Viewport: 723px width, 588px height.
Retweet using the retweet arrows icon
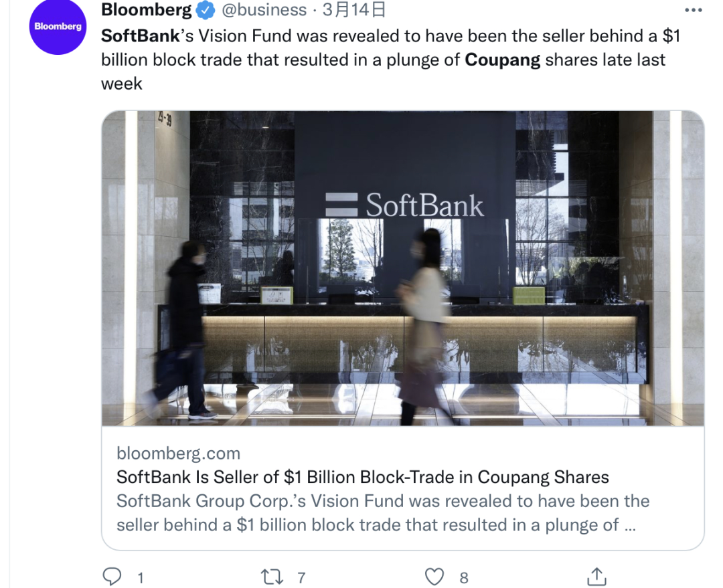[272, 577]
